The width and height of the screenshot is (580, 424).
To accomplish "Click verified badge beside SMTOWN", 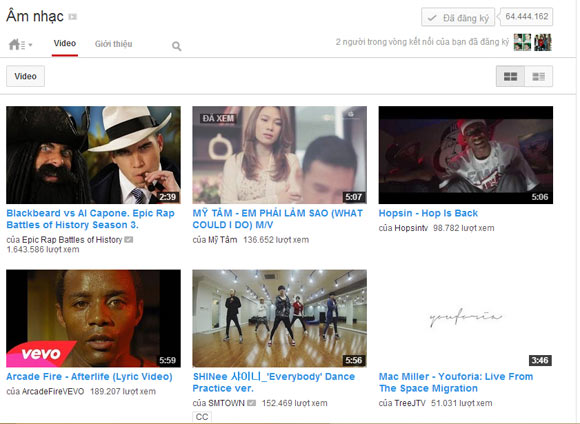I will click(x=252, y=403).
